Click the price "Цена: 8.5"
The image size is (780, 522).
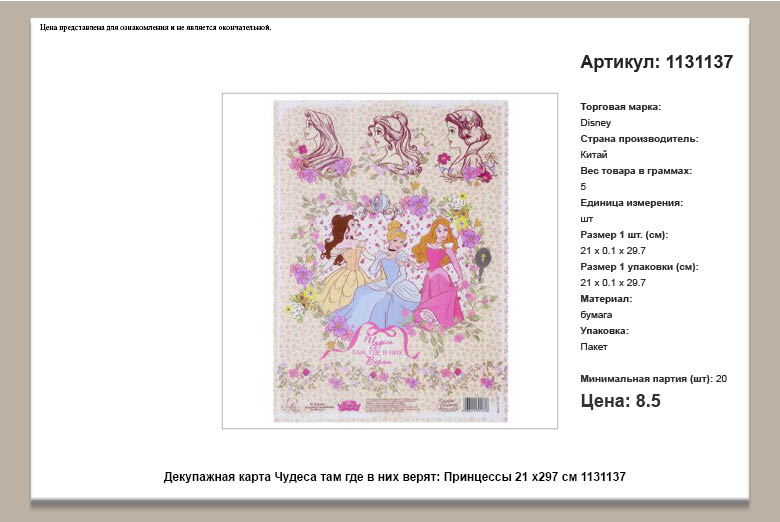tap(620, 401)
